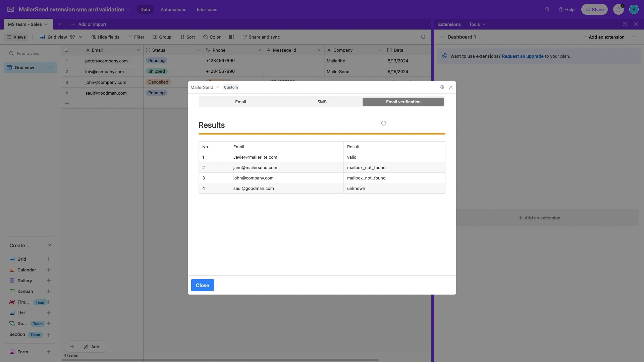Collapse the Create section
The width and height of the screenshot is (644, 362).
tap(49, 245)
